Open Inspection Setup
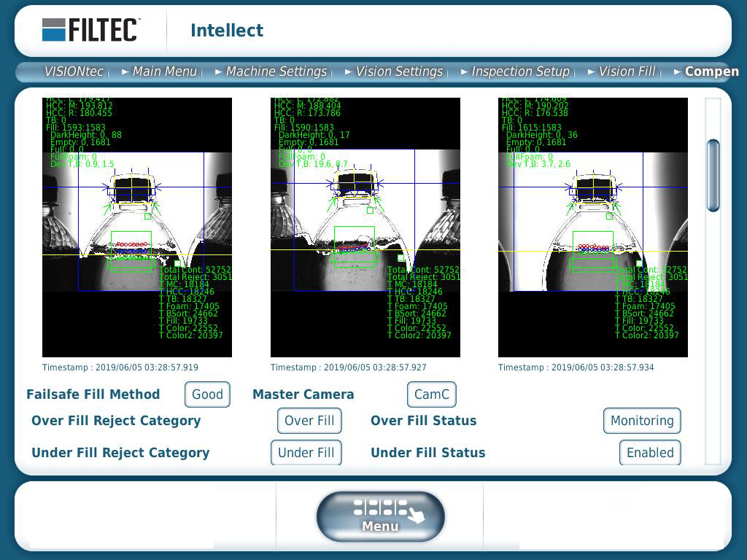Image resolution: width=747 pixels, height=560 pixels. click(x=521, y=71)
